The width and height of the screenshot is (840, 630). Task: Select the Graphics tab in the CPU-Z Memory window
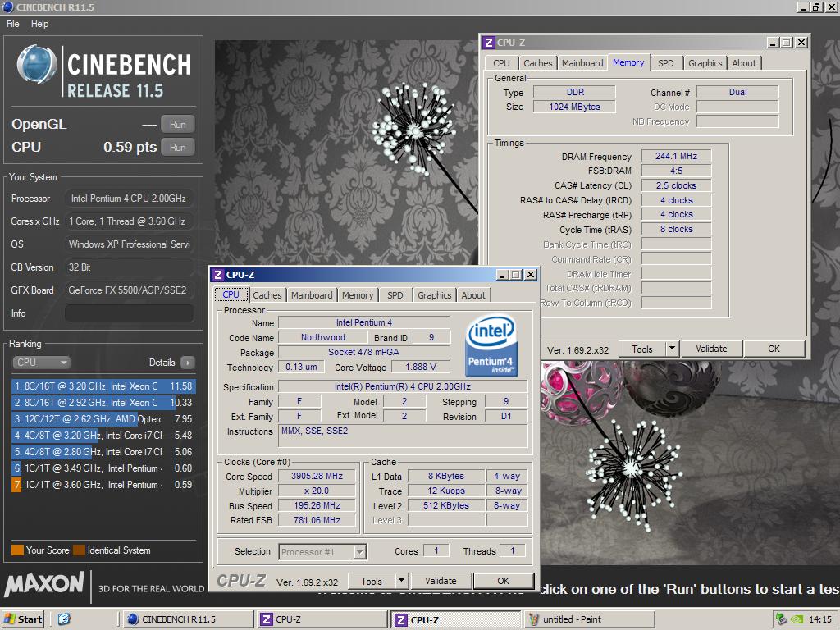click(x=705, y=63)
